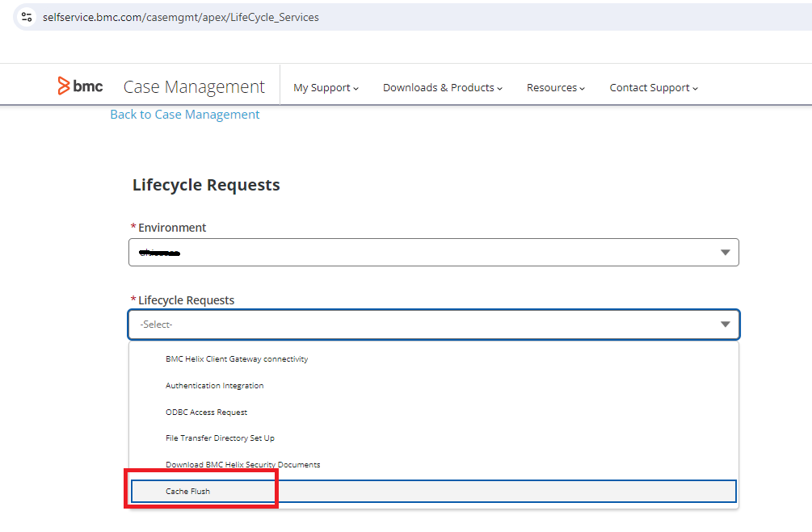This screenshot has width=812, height=532.
Task: Select the Cache Flush option
Action: (x=187, y=491)
